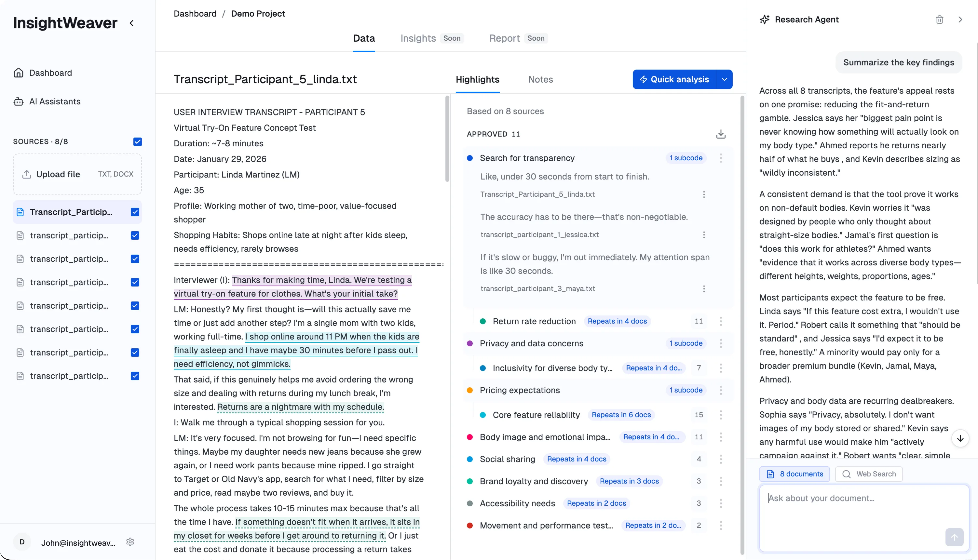Open the Notes tab
This screenshot has width=978, height=560.
pyautogui.click(x=540, y=80)
